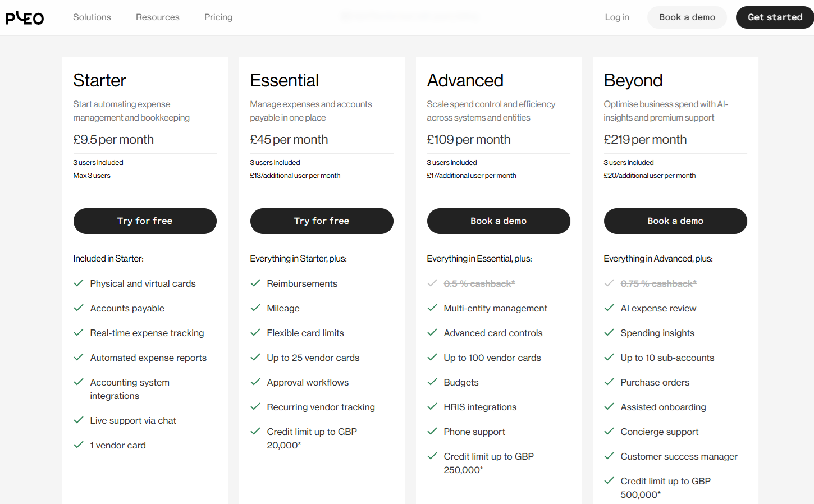Book a demo for the Advanced plan

[x=499, y=221]
